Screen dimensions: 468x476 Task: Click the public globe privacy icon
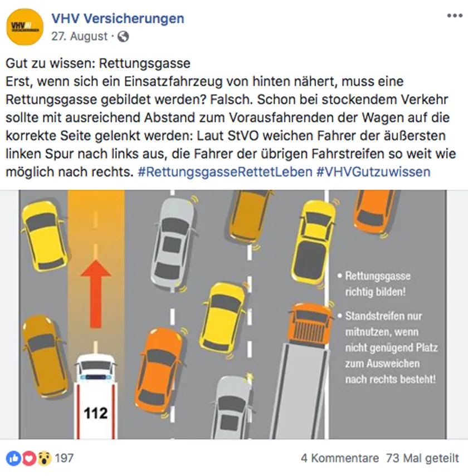tap(123, 37)
